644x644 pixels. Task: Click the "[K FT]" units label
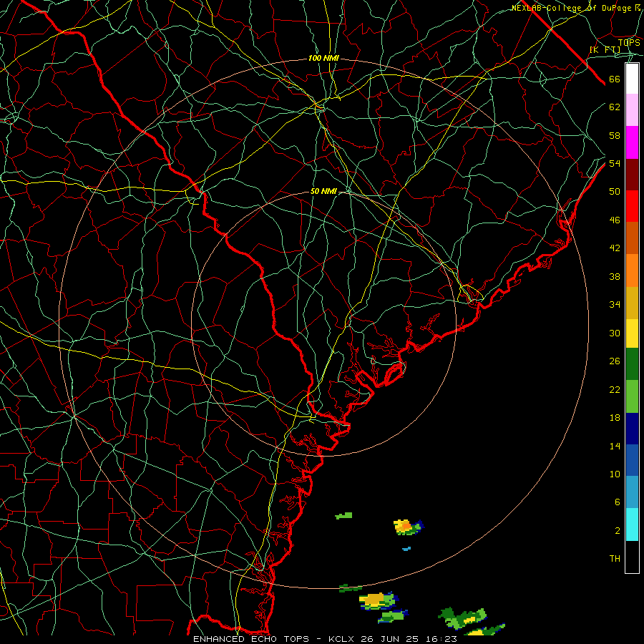click(605, 50)
